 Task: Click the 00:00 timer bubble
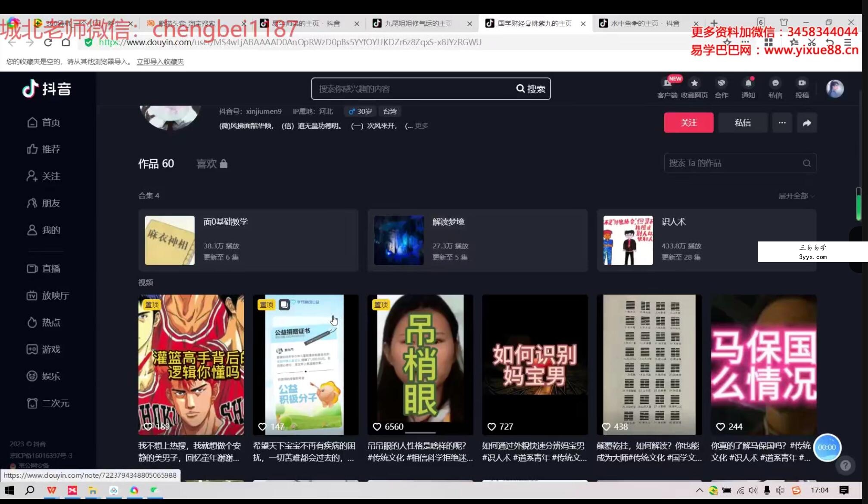point(827,447)
